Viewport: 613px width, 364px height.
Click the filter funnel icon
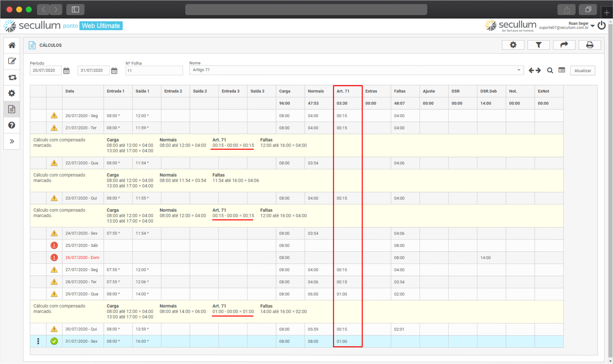pos(538,45)
